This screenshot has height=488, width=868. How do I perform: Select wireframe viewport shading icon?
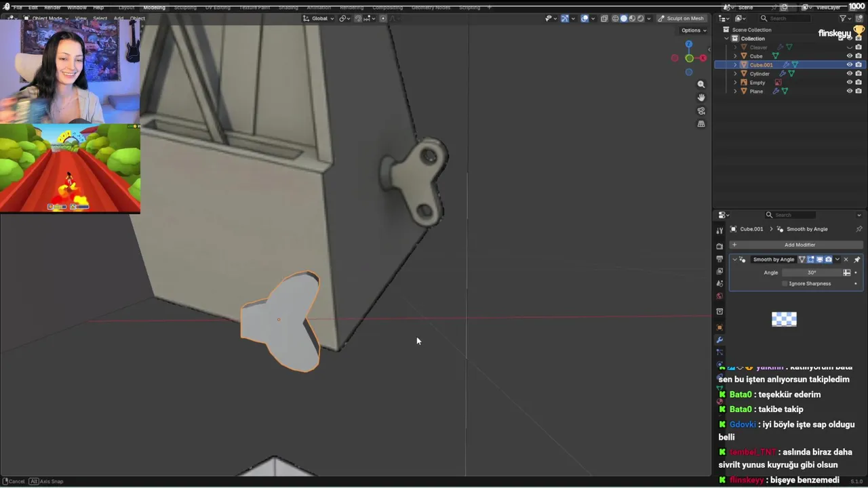616,18
